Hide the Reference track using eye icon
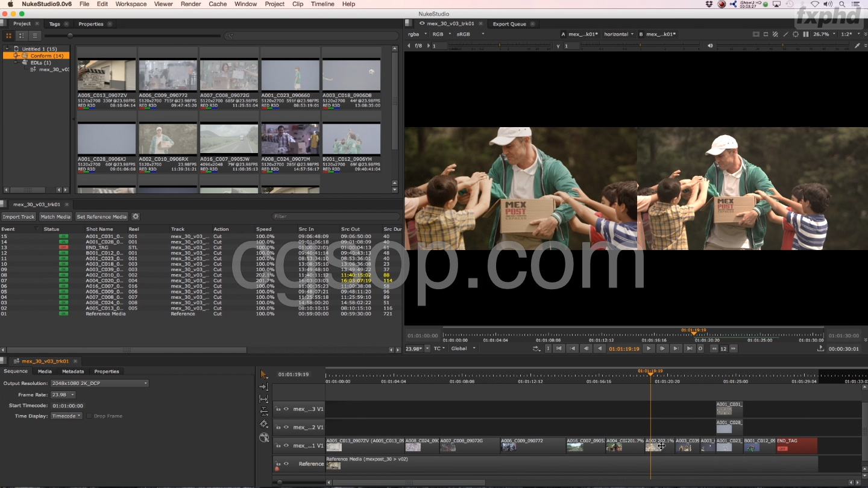The height and width of the screenshot is (488, 868). (286, 464)
